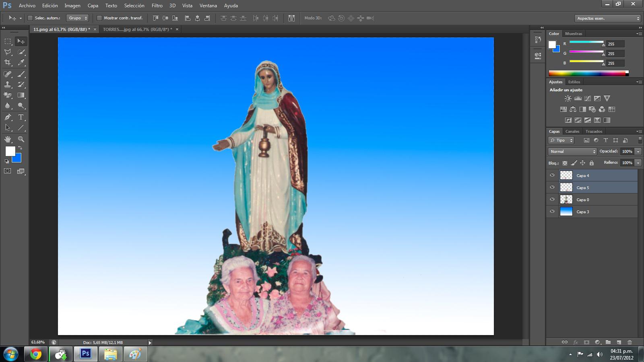Click the foreground white color swatch in toolbar
Viewport: 644px width, 362px height.
pos(10,151)
